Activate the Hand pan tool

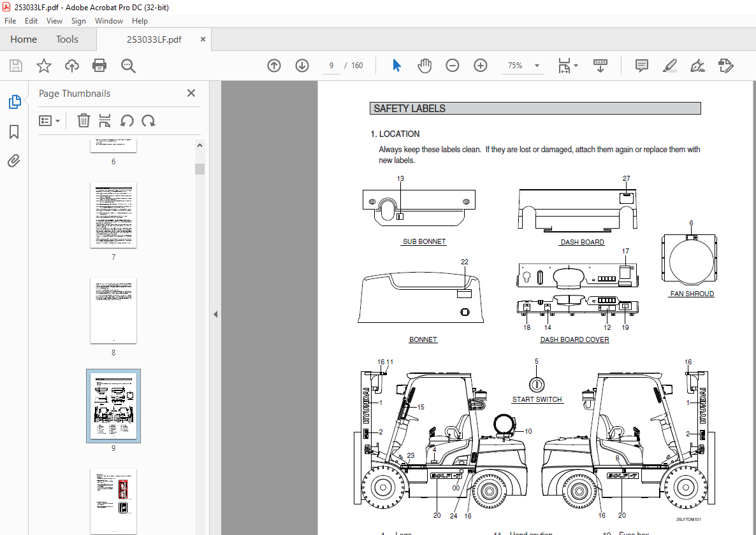425,66
